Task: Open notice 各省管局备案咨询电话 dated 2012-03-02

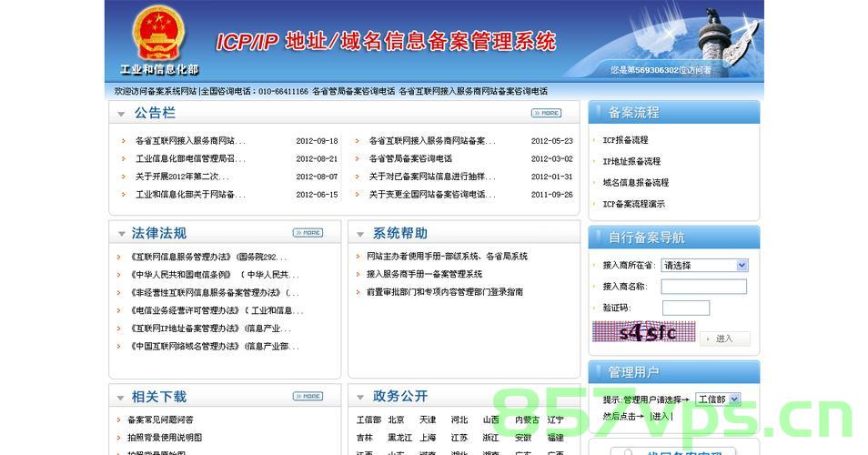Action: coord(410,158)
